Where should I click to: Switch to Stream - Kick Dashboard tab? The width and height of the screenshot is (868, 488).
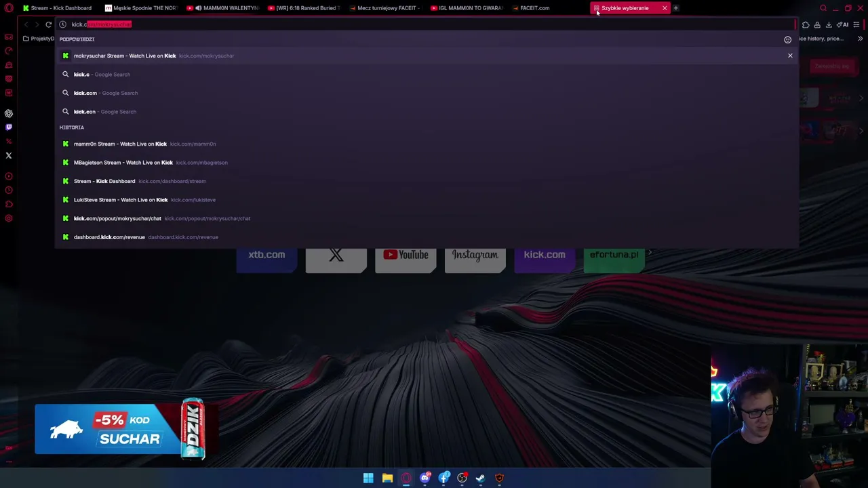pyautogui.click(x=58, y=8)
